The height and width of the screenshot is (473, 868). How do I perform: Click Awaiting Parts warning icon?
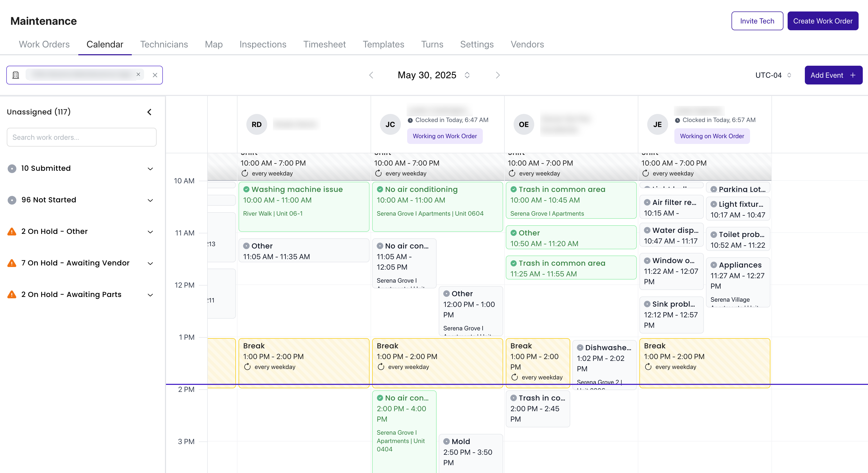[x=12, y=294]
